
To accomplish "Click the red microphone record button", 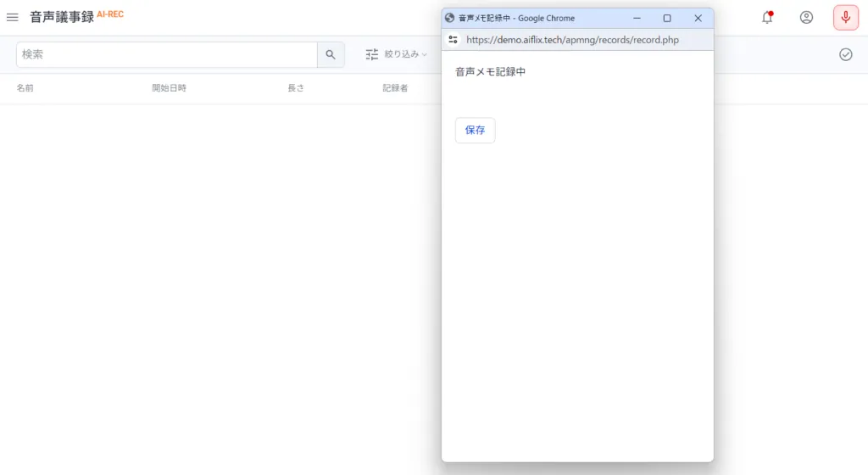I will (x=845, y=18).
